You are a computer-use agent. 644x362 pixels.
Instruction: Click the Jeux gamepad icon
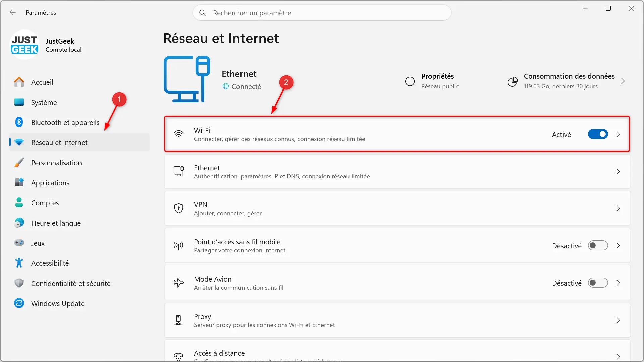click(19, 243)
